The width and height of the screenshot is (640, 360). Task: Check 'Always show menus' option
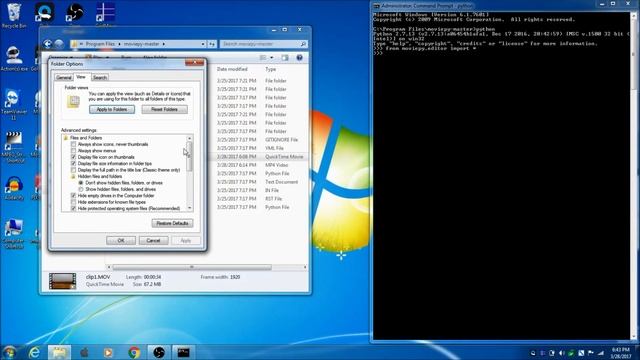click(x=73, y=151)
